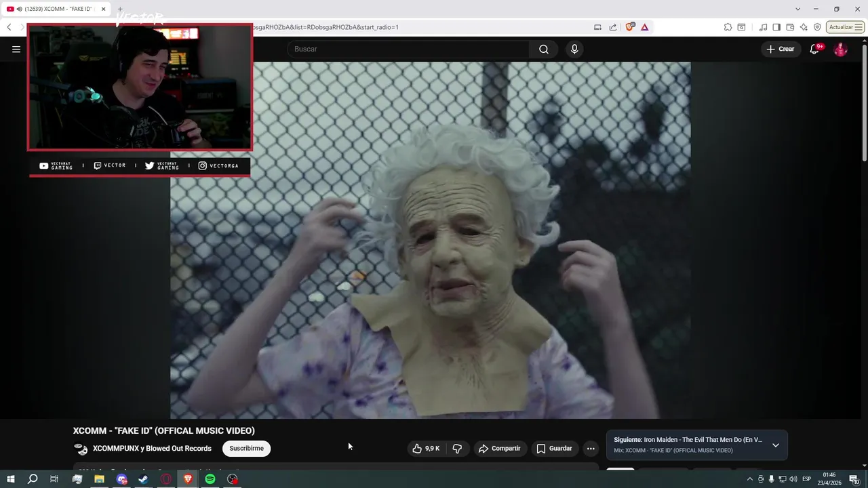Open Brave VPN shield icon
Screen dimensions: 868x488
[x=817, y=27]
